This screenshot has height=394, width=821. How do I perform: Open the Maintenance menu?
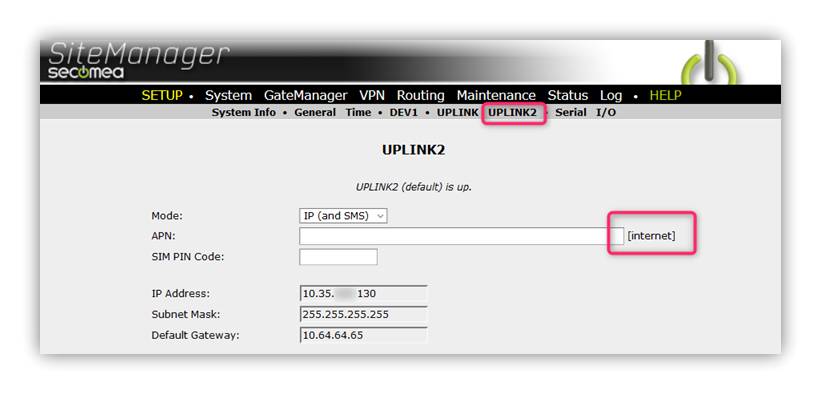pyautogui.click(x=496, y=95)
